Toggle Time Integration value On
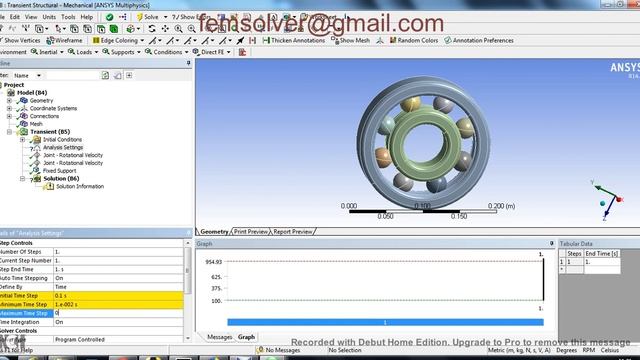This screenshot has height=360, width=640. (118, 322)
